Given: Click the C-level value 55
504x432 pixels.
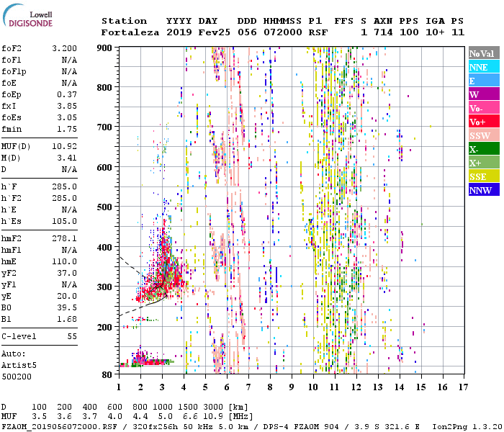Looking at the screenshot, I should point(72,336).
